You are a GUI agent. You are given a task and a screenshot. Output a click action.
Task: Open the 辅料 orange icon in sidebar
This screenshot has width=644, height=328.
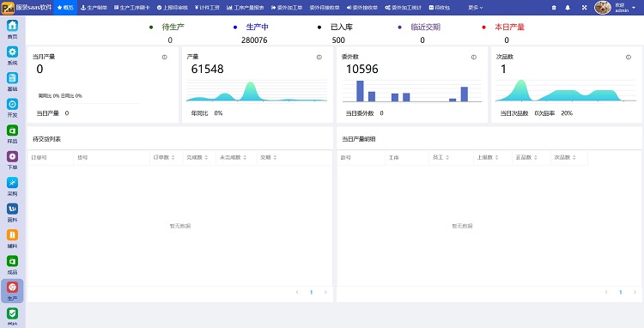(x=12, y=234)
